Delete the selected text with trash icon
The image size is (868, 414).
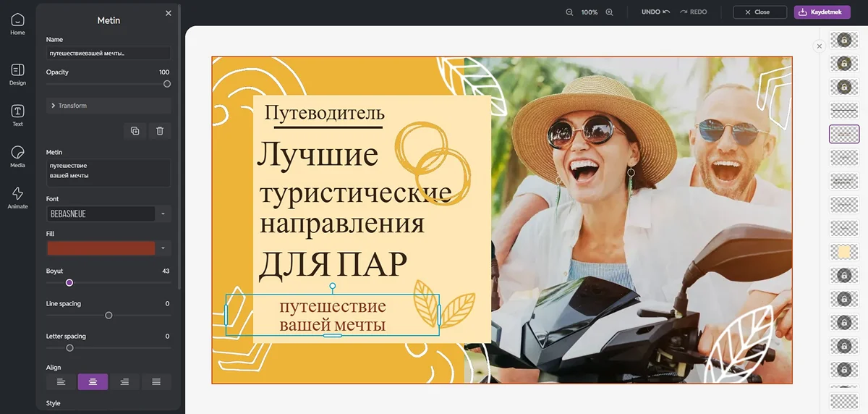(x=160, y=131)
